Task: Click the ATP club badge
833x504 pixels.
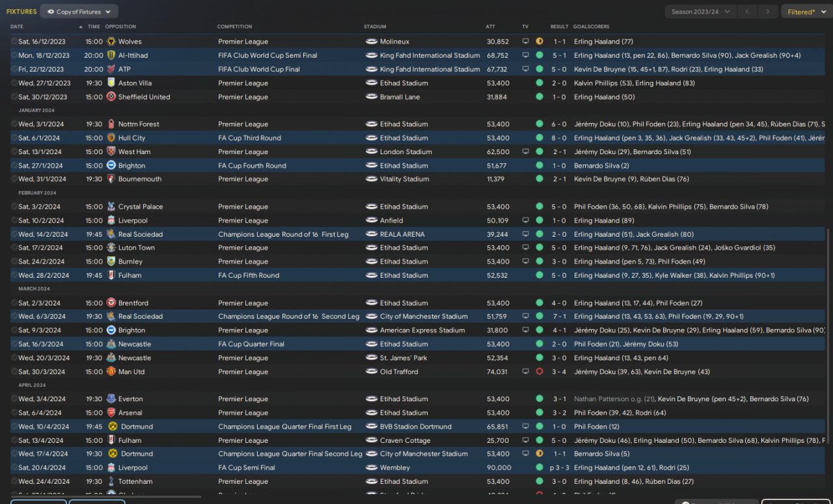Action: [111, 69]
